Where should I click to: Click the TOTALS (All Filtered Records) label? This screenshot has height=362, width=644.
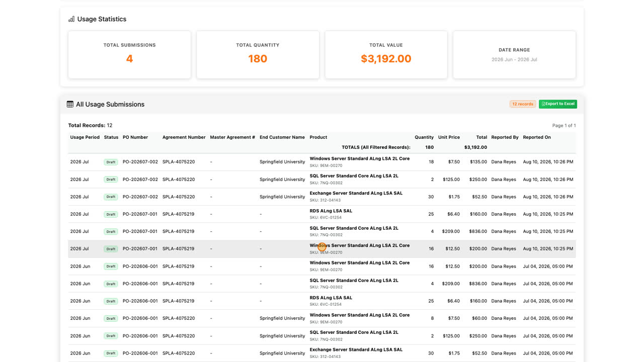376,147
